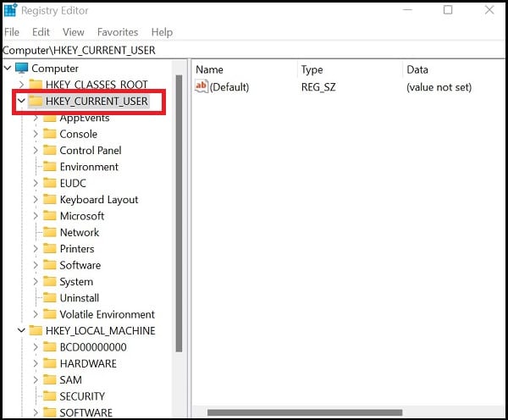Expand the Printers key chevron

pyautogui.click(x=36, y=249)
